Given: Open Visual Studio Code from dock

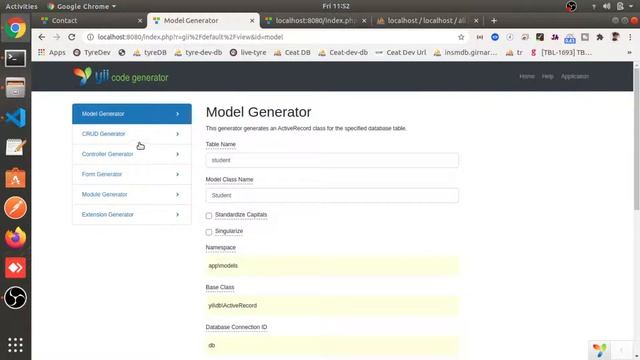Looking at the screenshot, I should (x=16, y=118).
